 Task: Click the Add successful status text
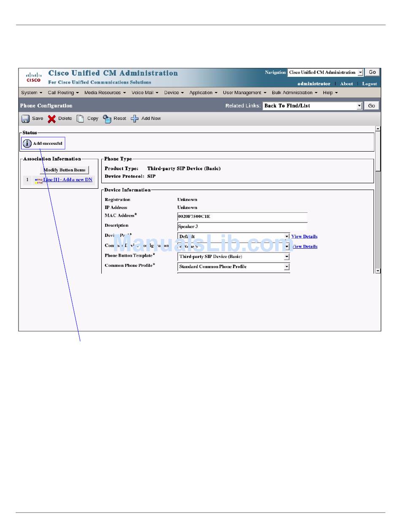coord(48,143)
